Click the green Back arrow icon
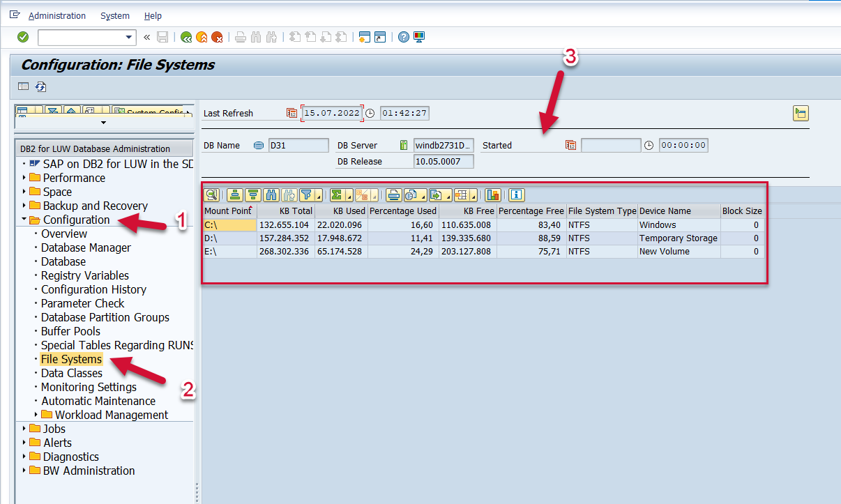841x504 pixels. click(x=186, y=37)
